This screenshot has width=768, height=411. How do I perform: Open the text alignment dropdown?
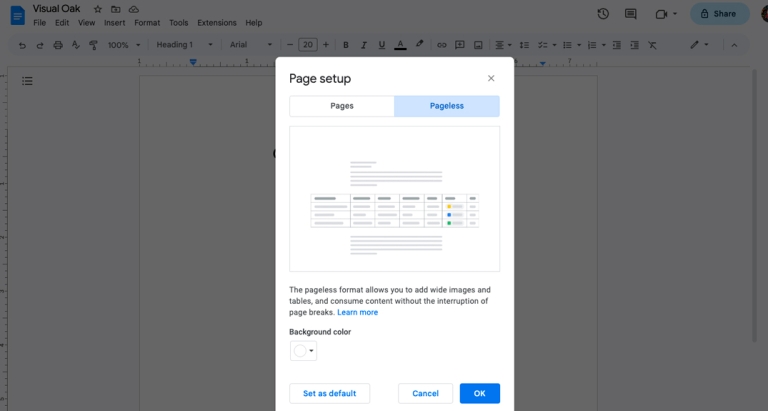tap(503, 45)
